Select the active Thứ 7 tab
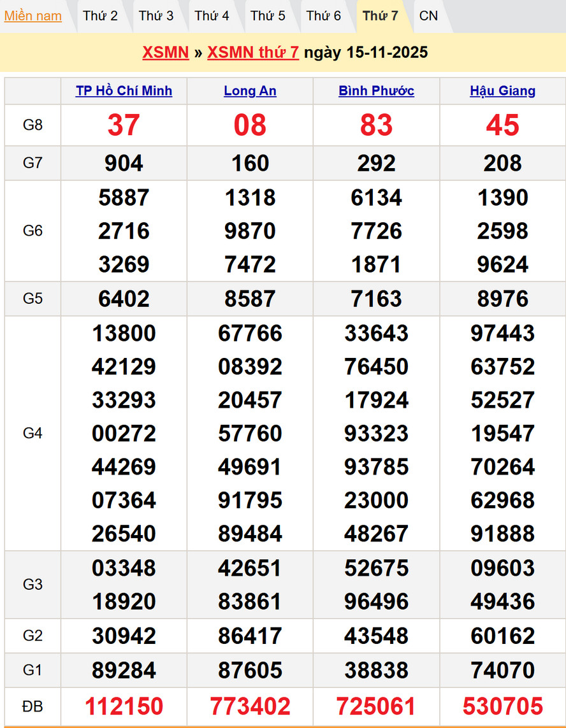Viewport: 566px width, 728px height. click(381, 16)
